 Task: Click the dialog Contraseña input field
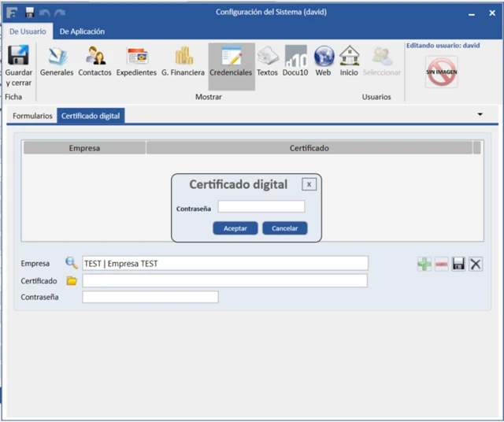(261, 207)
